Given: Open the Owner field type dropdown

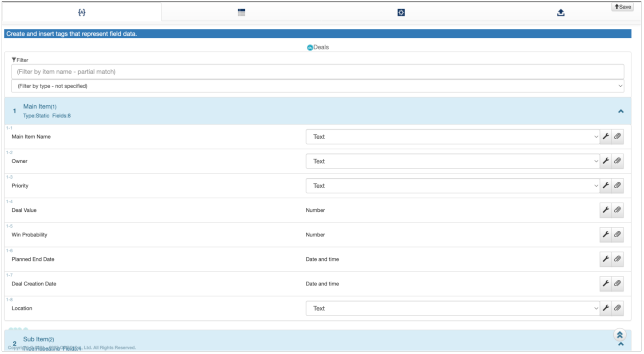Looking at the screenshot, I should (452, 161).
